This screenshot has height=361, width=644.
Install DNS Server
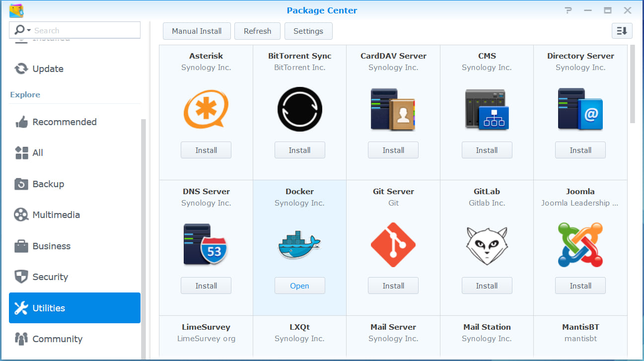[206, 286]
